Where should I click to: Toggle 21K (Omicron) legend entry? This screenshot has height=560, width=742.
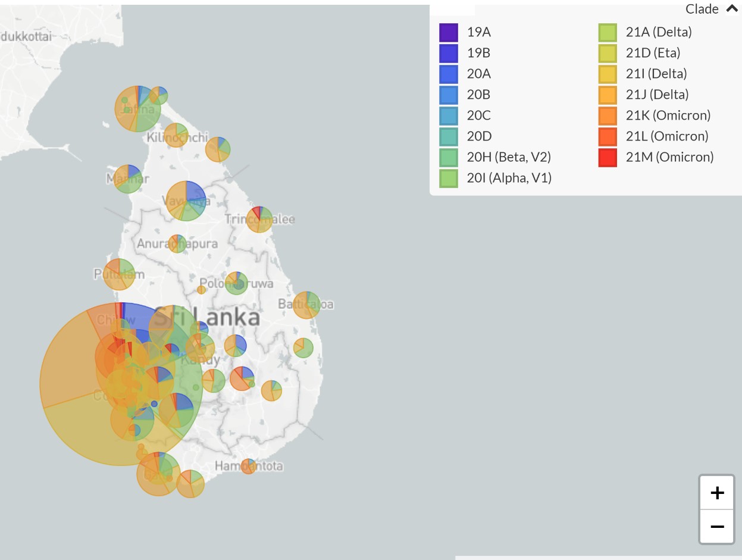click(668, 115)
